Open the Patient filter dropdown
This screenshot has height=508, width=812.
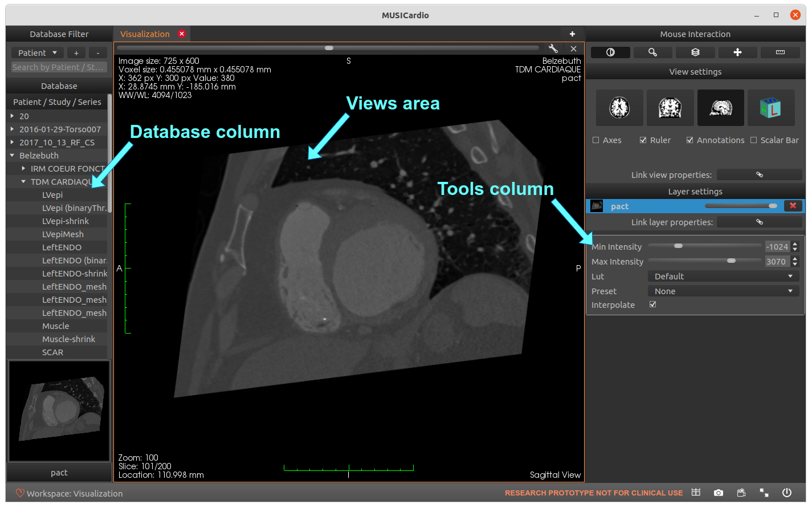coord(37,52)
